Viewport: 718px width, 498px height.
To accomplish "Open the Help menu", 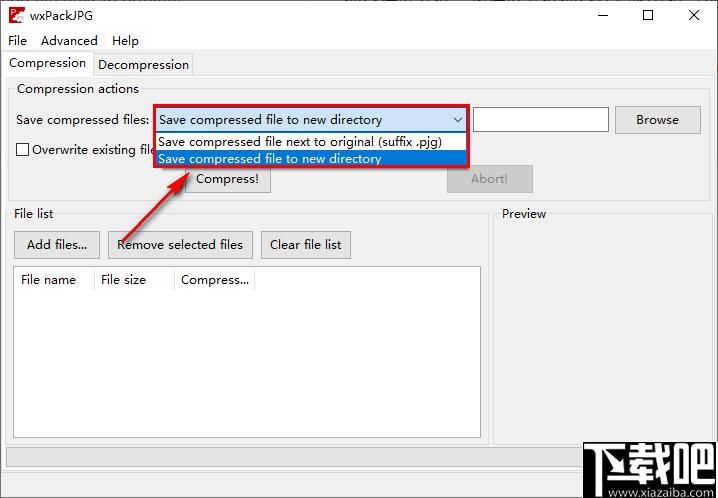I will click(x=125, y=41).
